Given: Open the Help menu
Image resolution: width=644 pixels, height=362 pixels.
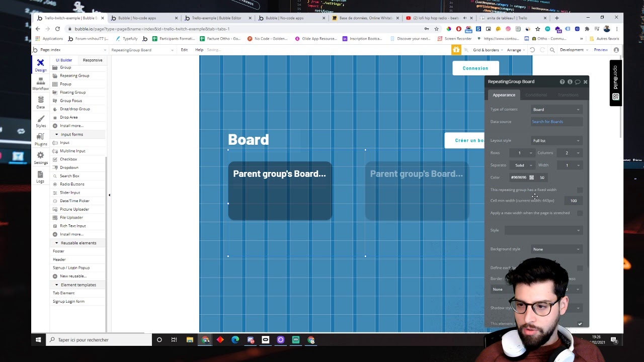Looking at the screenshot, I should (x=199, y=50).
